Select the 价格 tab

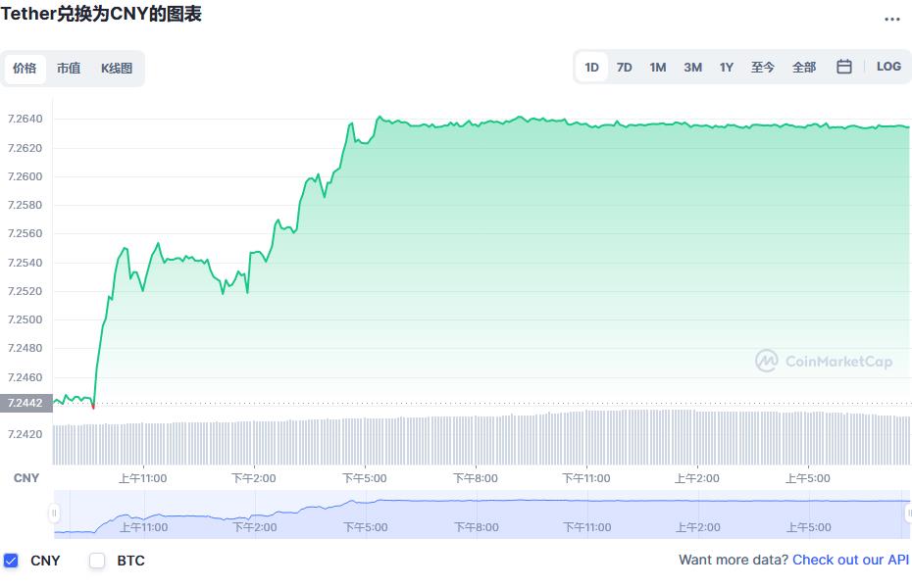pyautogui.click(x=25, y=69)
